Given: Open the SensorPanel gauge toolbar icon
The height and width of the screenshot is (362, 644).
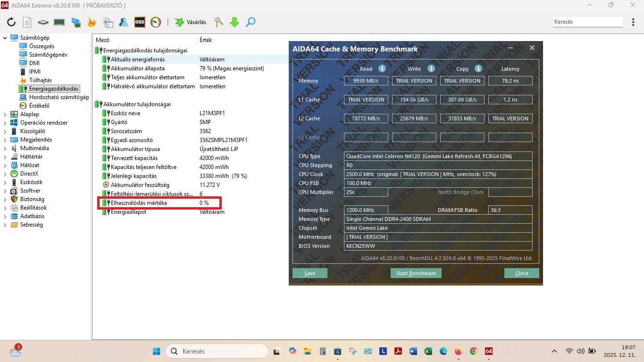Looking at the screenshot, I should click(156, 22).
